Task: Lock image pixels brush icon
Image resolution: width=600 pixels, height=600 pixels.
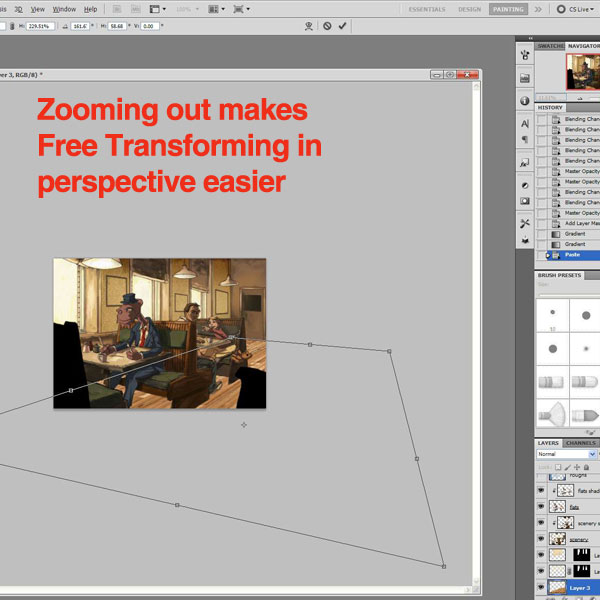Action: (x=567, y=467)
